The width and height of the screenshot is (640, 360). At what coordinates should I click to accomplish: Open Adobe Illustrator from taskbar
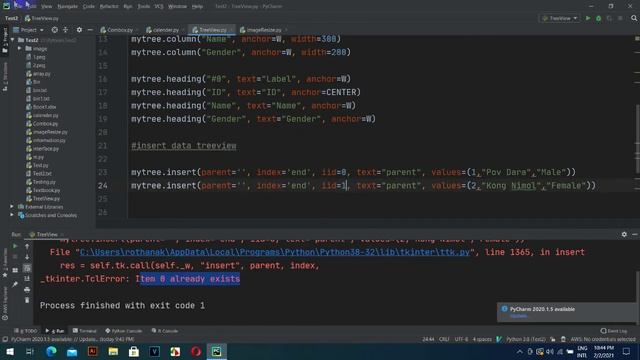coord(93,351)
